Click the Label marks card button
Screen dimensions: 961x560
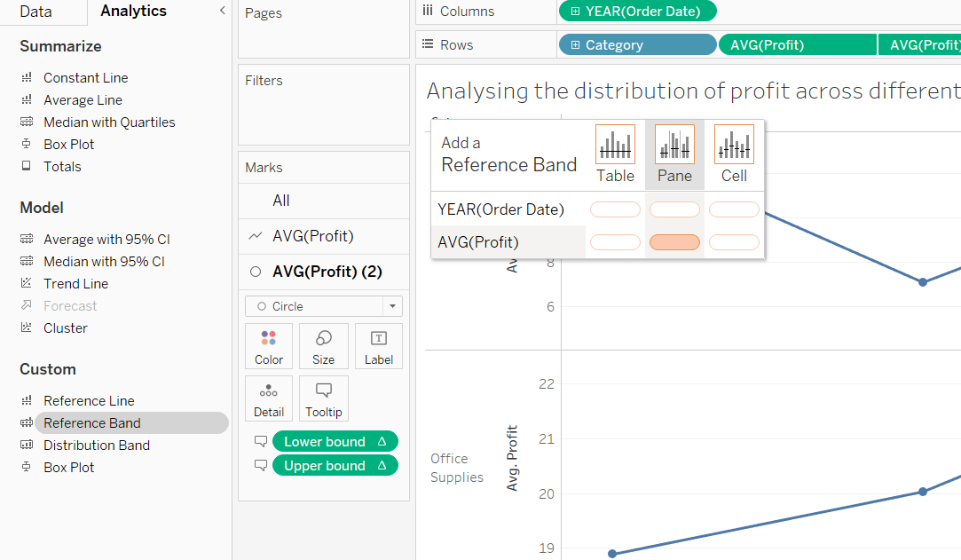pos(379,346)
